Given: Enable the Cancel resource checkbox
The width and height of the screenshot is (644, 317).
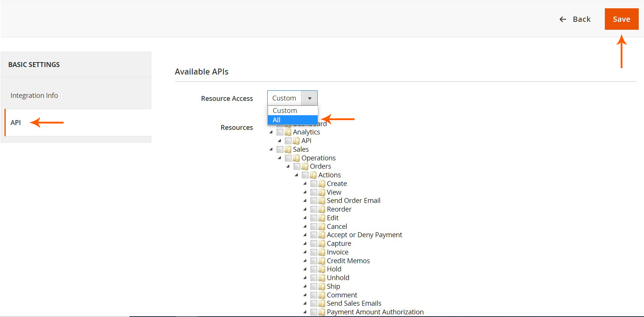Looking at the screenshot, I should pos(314,227).
